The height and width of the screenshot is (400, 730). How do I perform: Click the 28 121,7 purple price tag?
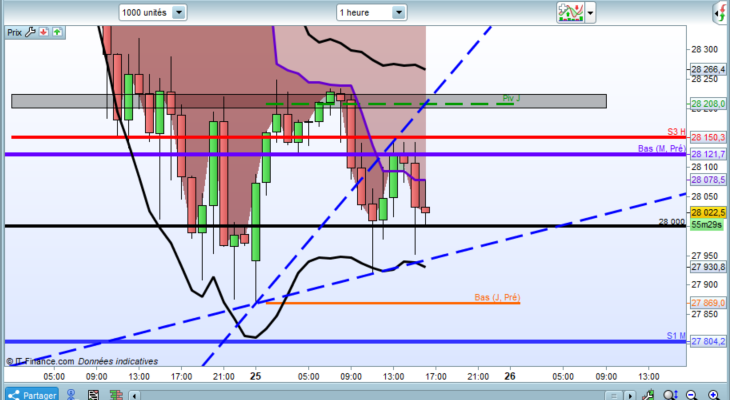tap(708, 154)
